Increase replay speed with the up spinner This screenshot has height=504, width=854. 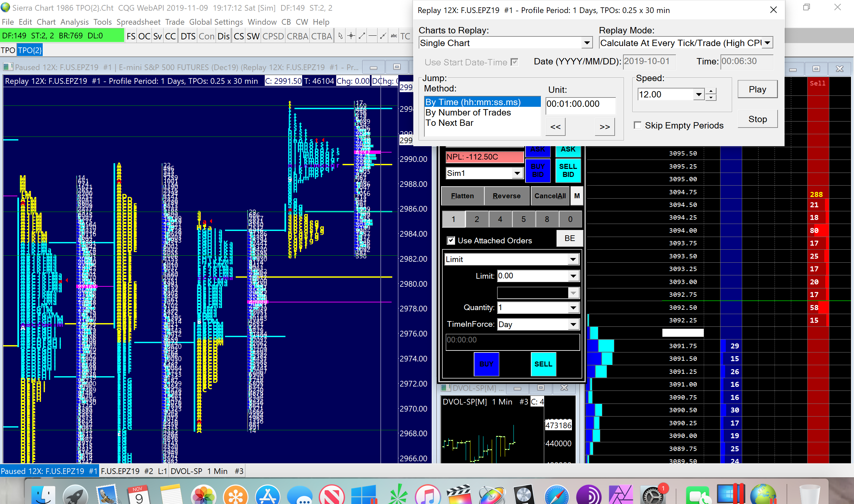tap(711, 91)
